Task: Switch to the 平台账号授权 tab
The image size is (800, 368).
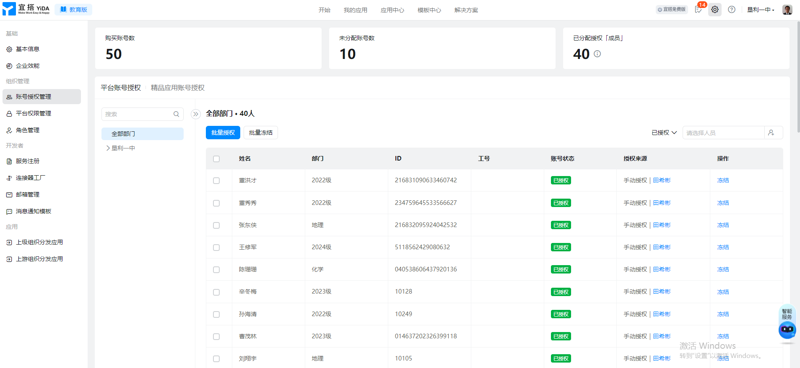Action: click(x=121, y=88)
